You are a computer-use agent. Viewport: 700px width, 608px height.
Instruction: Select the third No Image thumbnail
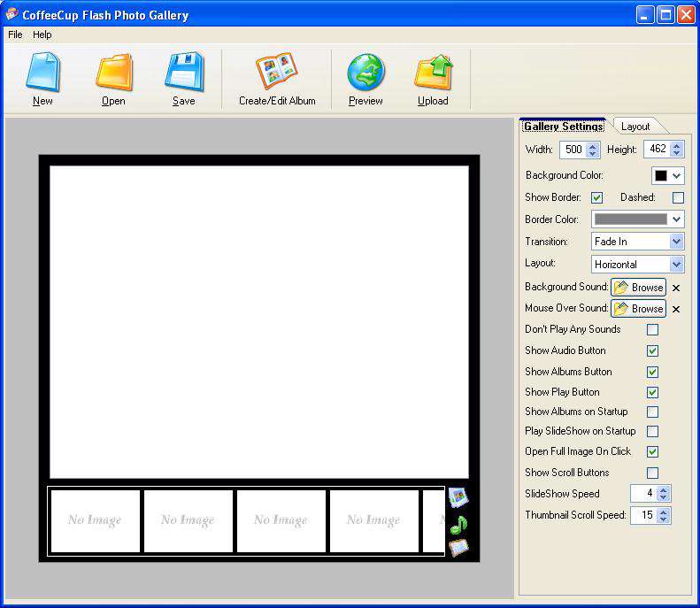[281, 520]
